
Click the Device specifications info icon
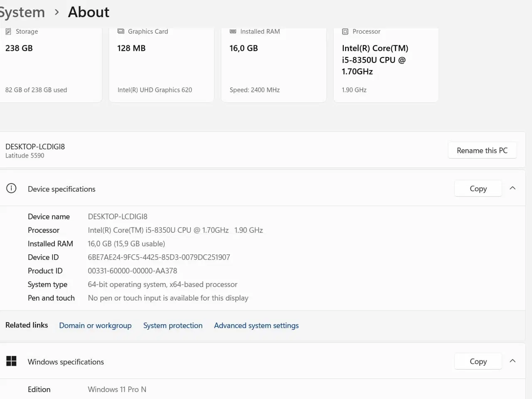pyautogui.click(x=11, y=189)
